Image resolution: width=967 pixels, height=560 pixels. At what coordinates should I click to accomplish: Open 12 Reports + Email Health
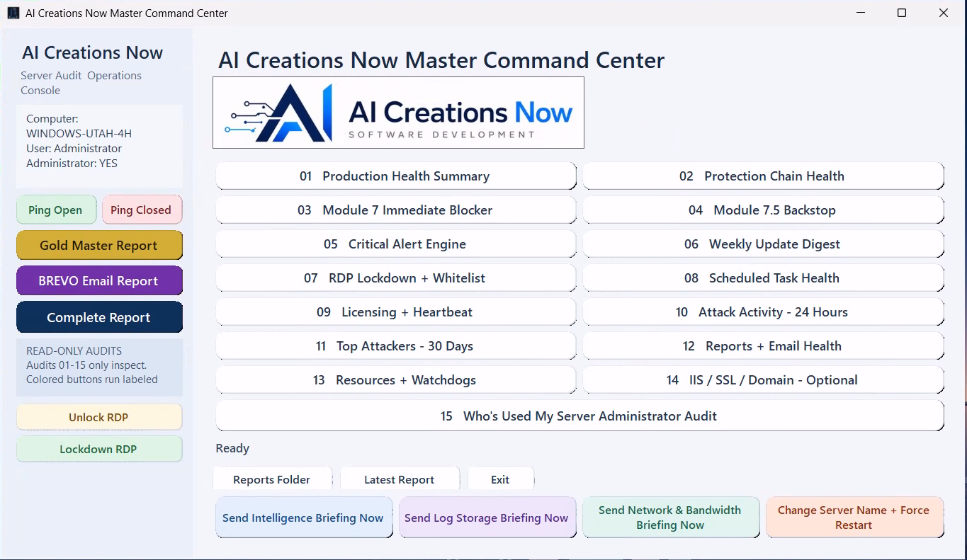[x=763, y=346]
